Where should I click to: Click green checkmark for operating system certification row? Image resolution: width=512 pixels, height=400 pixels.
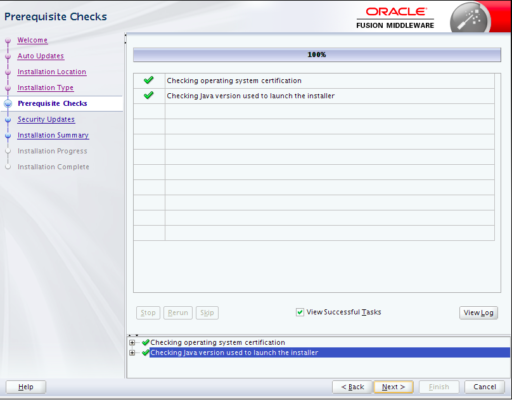tap(149, 80)
